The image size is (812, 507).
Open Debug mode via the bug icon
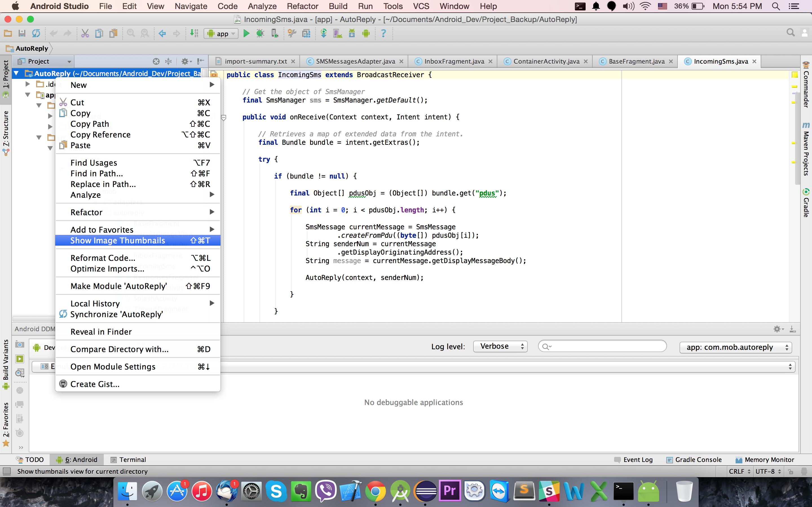click(261, 33)
